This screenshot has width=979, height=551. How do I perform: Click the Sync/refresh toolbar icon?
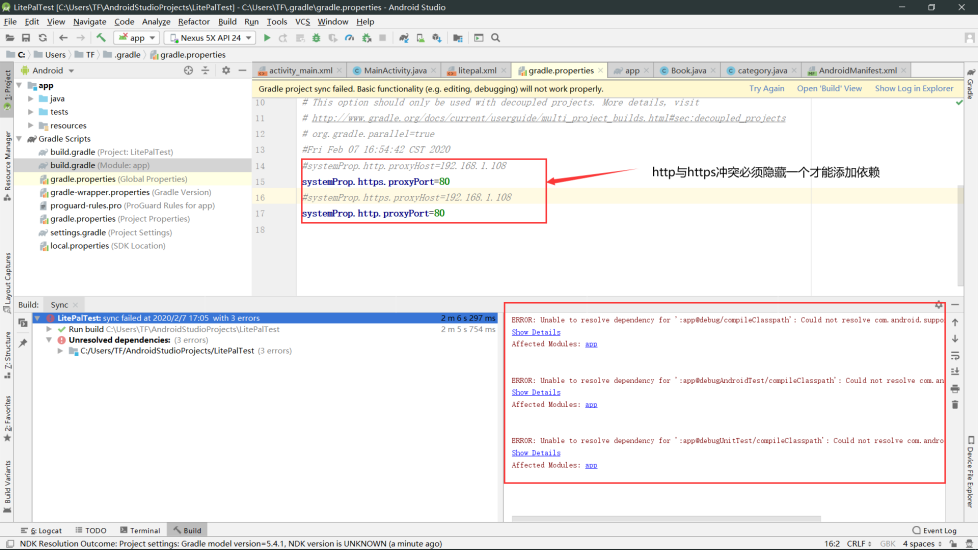tap(42, 38)
